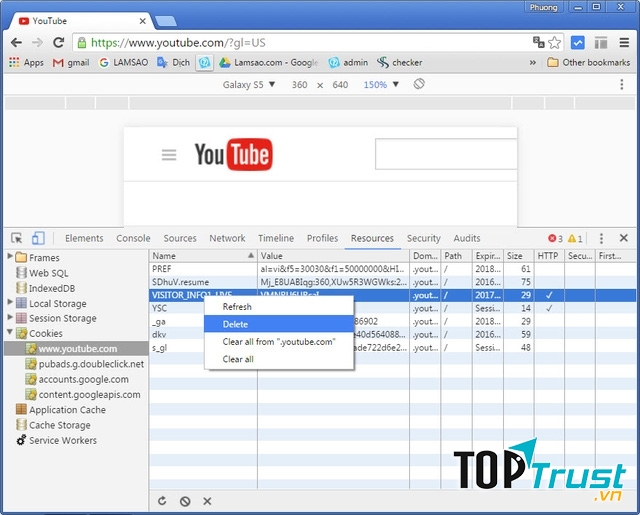Switch to the Console tab
640x515 pixels.
pyautogui.click(x=133, y=238)
